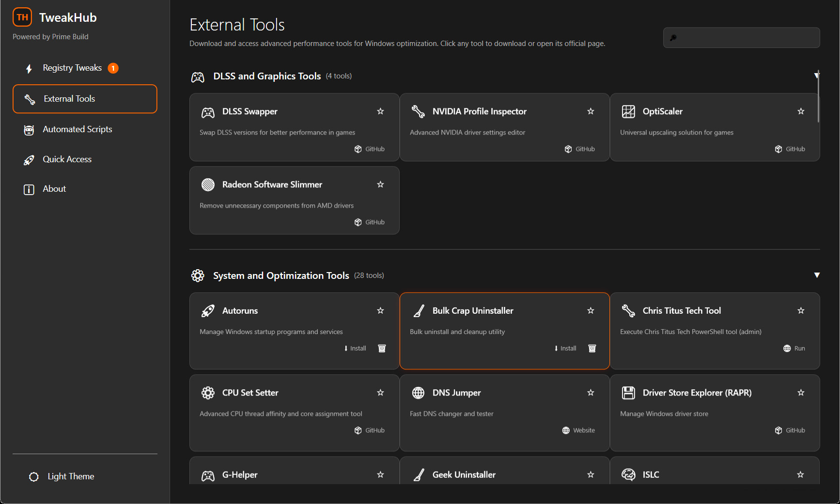This screenshot has width=840, height=504.
Task: Open Radeon Software Slimmer on GitHub
Action: 370,222
